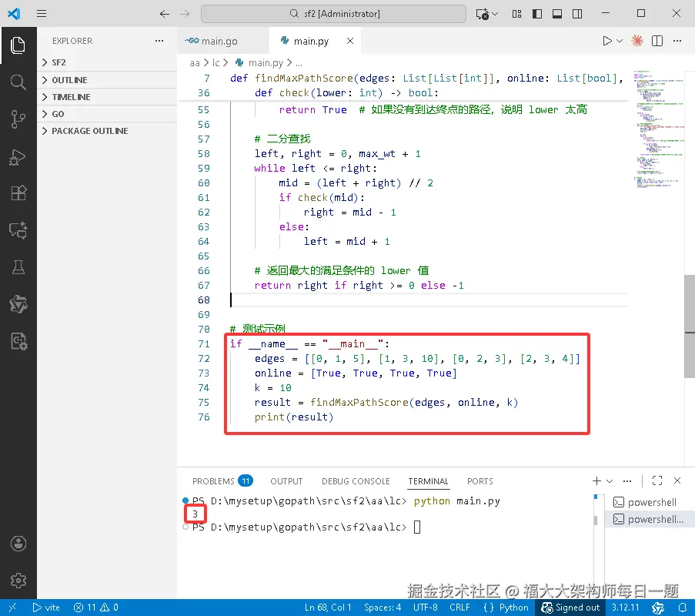
Task: Click the command center search box
Action: coord(333,14)
